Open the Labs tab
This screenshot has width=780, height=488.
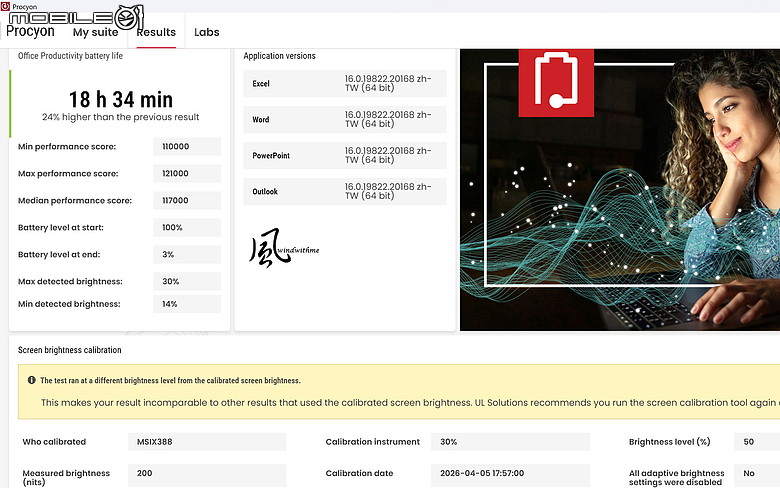coord(206,32)
